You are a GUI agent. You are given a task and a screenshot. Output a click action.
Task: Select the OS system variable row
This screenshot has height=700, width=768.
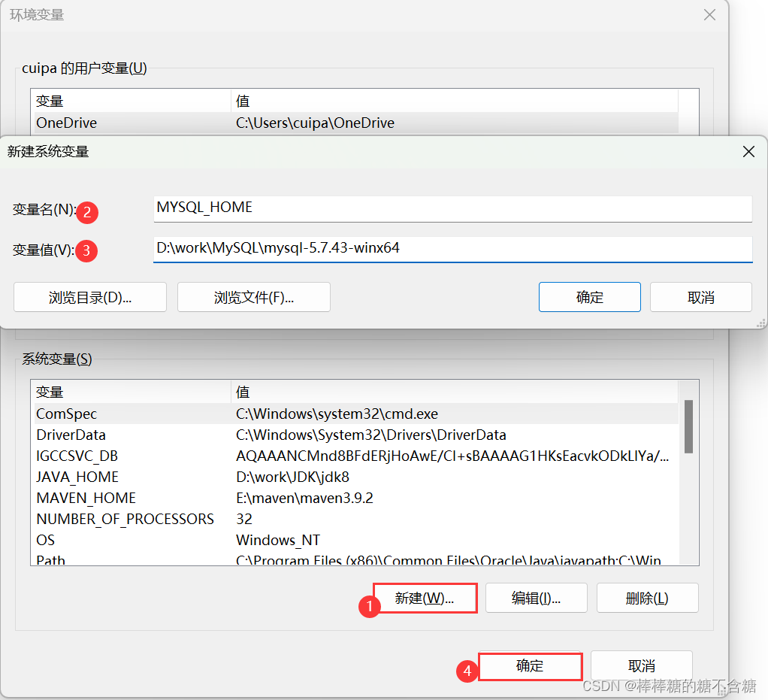[x=356, y=540]
